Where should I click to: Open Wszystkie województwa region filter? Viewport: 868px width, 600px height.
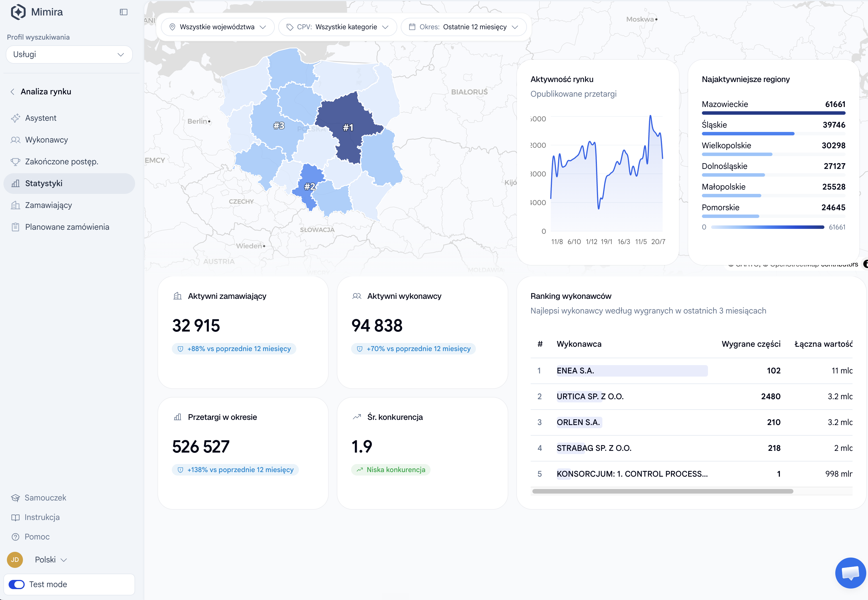(x=218, y=27)
